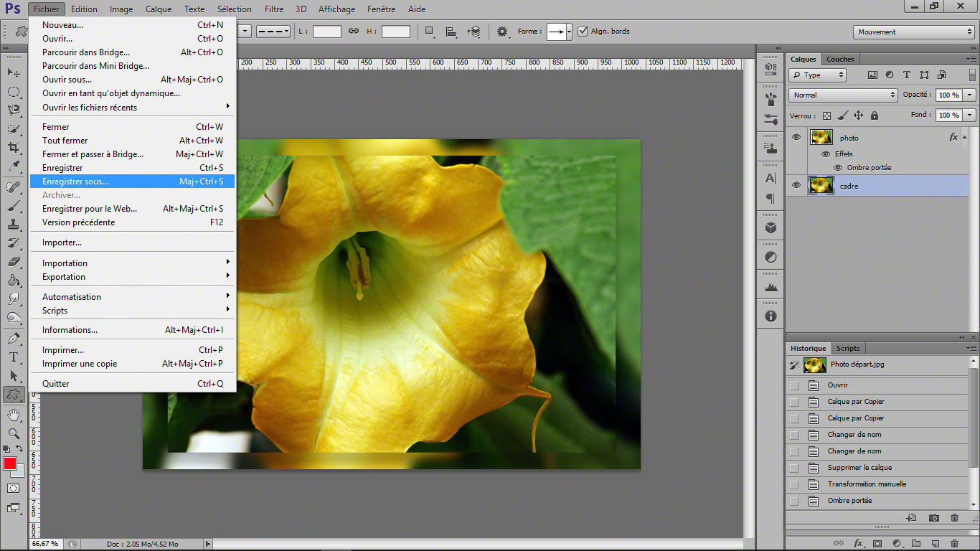The image size is (980, 551).
Task: Click camera snapshot icon in Historique panel
Action: click(x=933, y=518)
